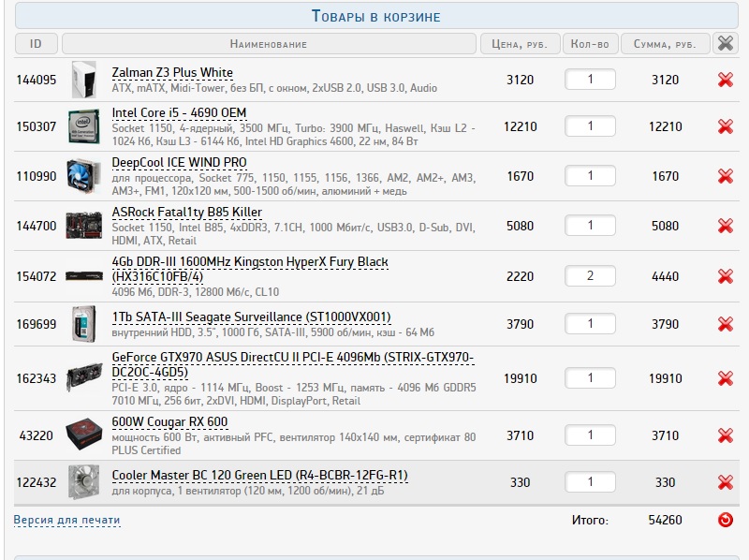749x560 pixels.
Task: Open ASRock Fatal1ty B85 Killer link
Action: click(x=186, y=213)
